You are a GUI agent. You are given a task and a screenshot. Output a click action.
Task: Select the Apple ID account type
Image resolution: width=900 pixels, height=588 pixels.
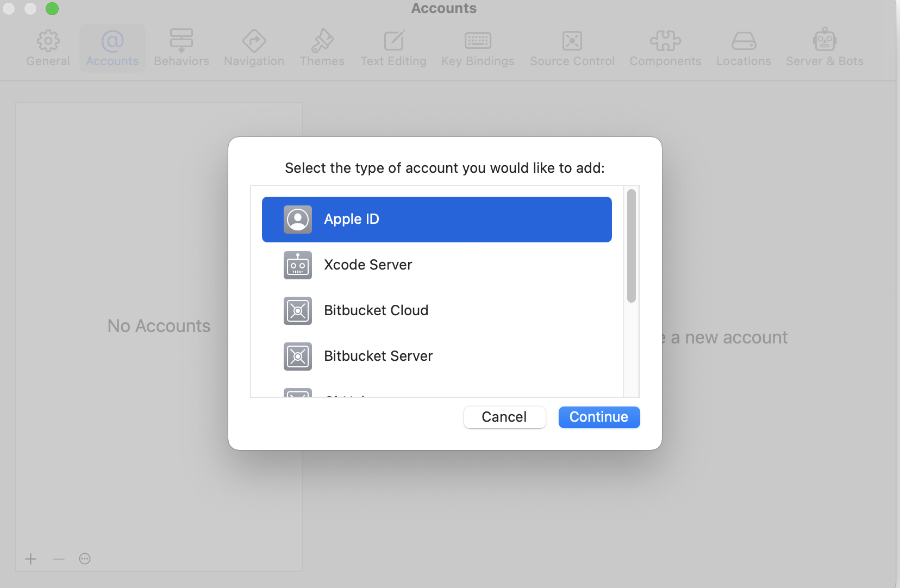point(437,220)
